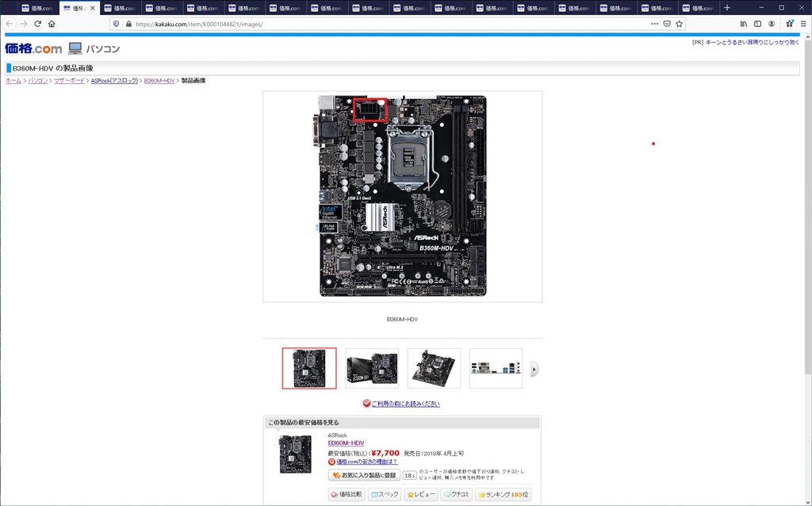Click the scrollbar up arrow

click(808, 37)
